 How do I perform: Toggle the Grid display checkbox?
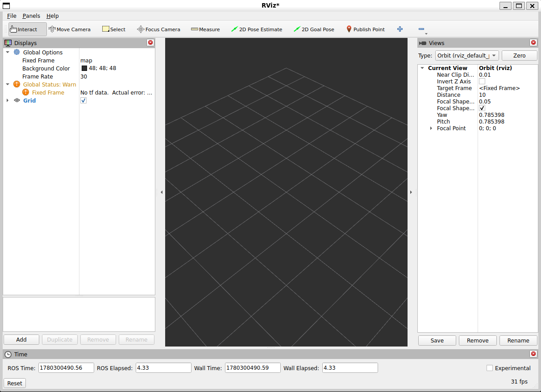[83, 100]
